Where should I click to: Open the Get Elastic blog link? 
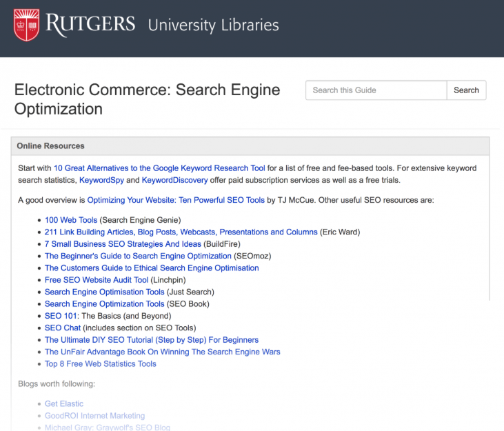click(x=64, y=403)
